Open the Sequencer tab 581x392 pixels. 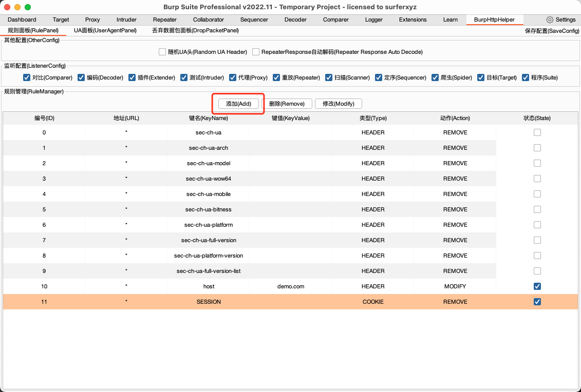254,19
